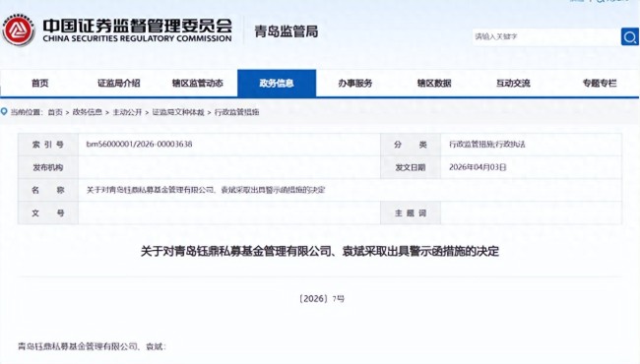The width and height of the screenshot is (640, 364).
Task: Click the 文号 table label
Action: (x=48, y=212)
